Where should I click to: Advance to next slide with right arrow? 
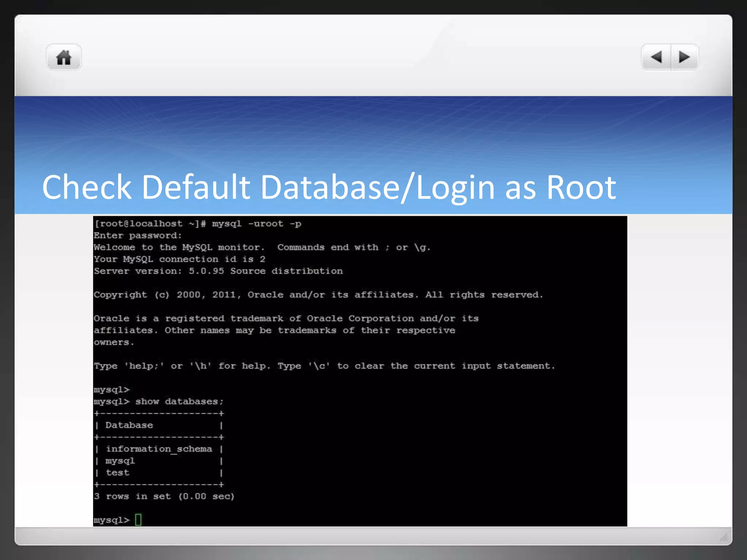point(685,57)
